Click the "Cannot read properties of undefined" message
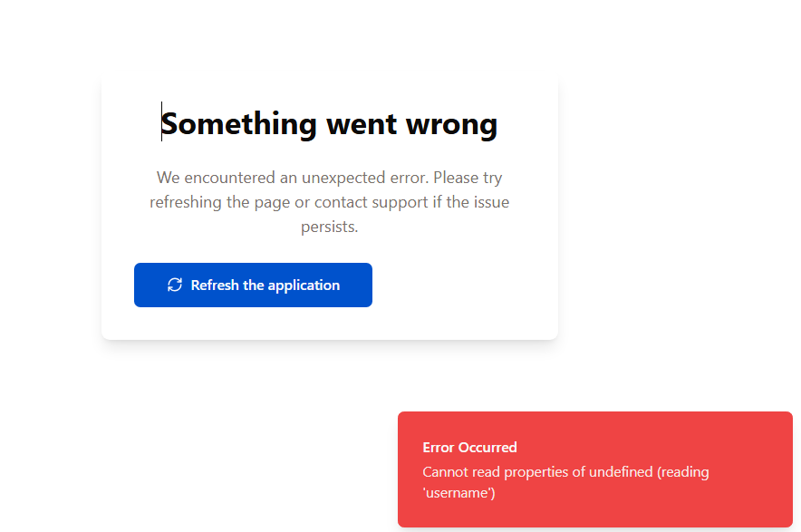The image size is (801, 532). (x=536, y=472)
